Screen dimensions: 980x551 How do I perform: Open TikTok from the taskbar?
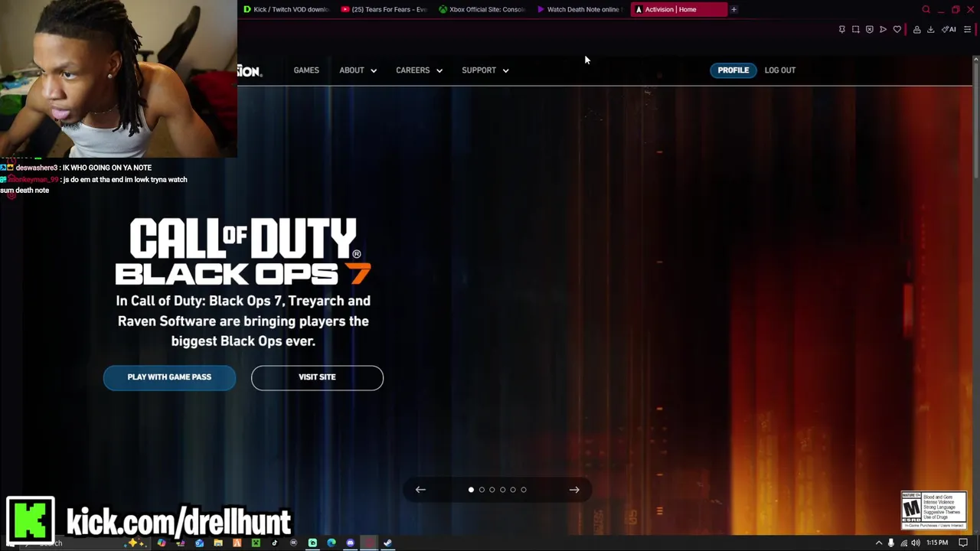point(275,543)
